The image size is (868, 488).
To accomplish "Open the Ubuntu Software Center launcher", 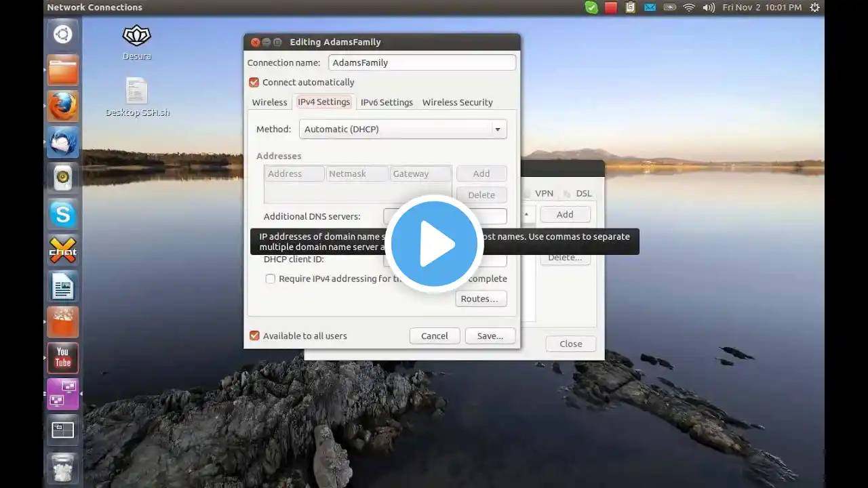I will [x=63, y=322].
